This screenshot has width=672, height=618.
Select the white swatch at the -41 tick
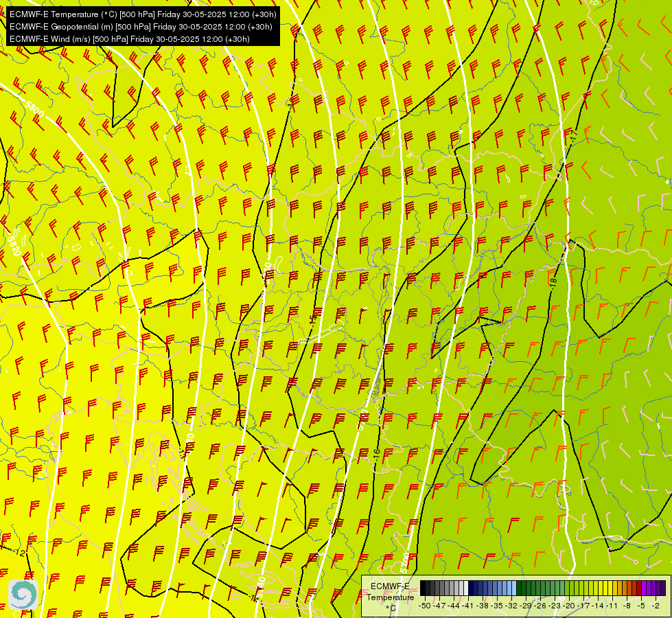[x=466, y=588]
